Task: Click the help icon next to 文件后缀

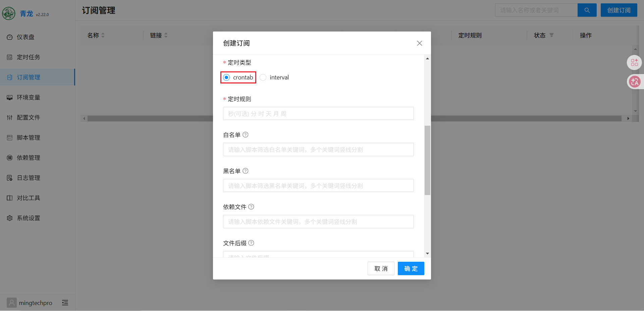Action: (x=251, y=243)
